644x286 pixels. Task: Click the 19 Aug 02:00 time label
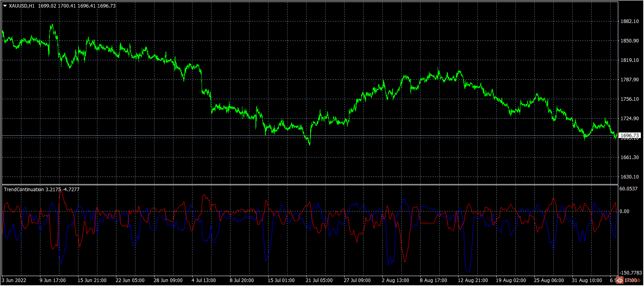click(x=511, y=280)
